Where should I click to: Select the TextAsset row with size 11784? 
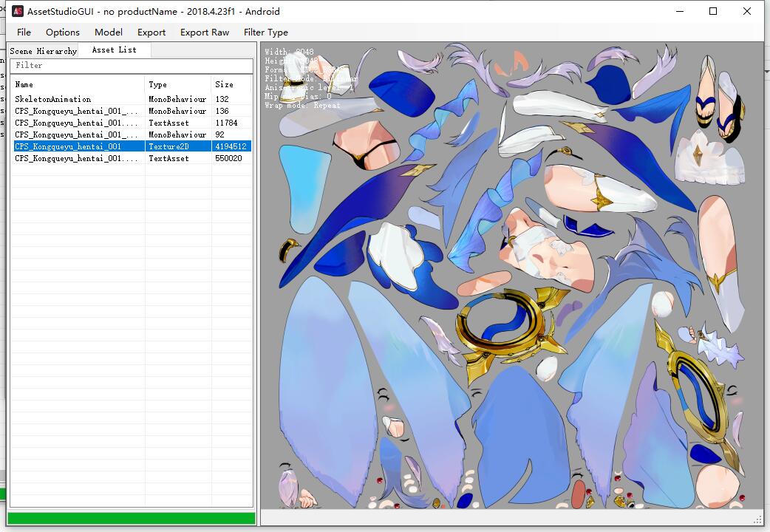click(132, 123)
